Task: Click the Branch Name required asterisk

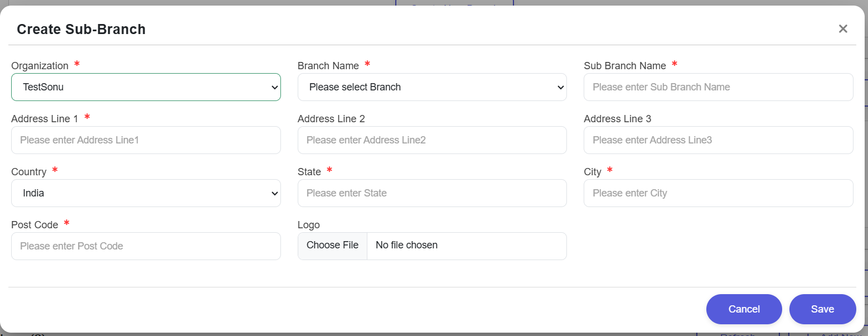Action: pyautogui.click(x=367, y=64)
